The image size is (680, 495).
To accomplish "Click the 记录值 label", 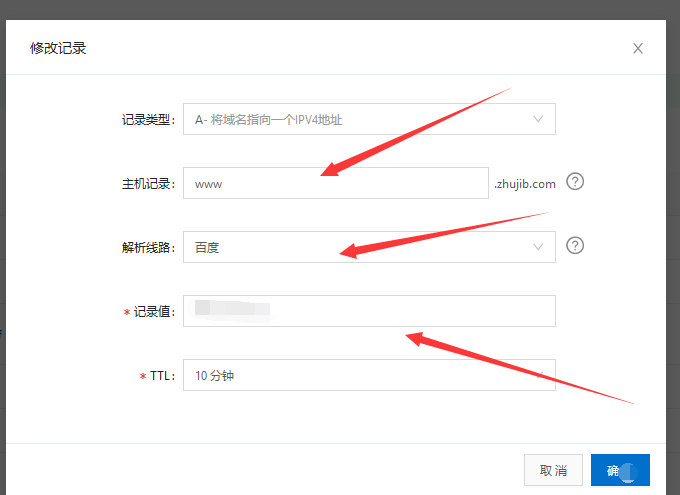I will click(x=154, y=311).
